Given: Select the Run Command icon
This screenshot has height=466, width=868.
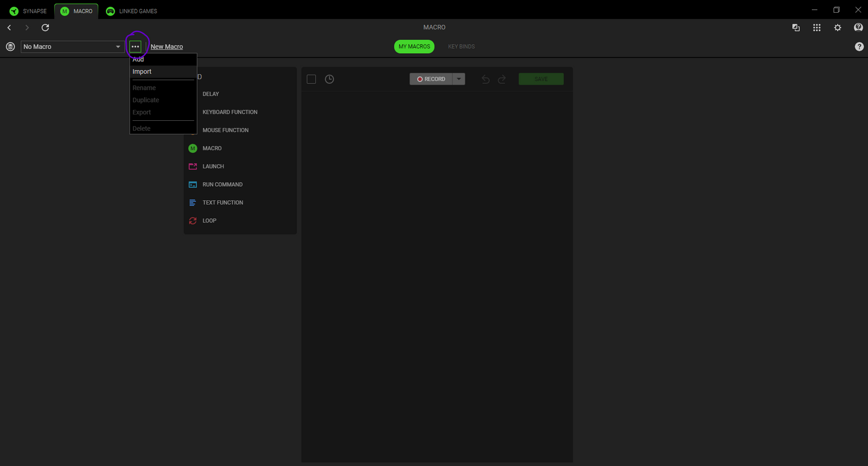Looking at the screenshot, I should pyautogui.click(x=193, y=184).
